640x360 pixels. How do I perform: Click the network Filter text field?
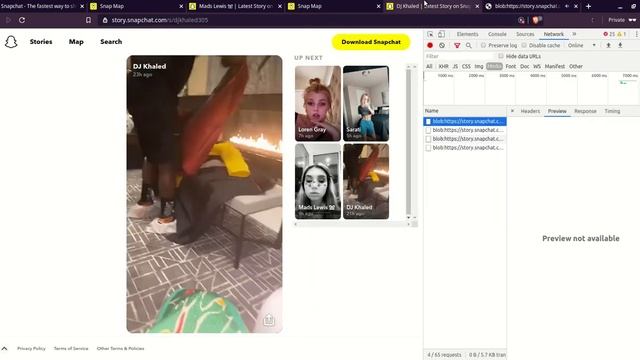coord(459,56)
